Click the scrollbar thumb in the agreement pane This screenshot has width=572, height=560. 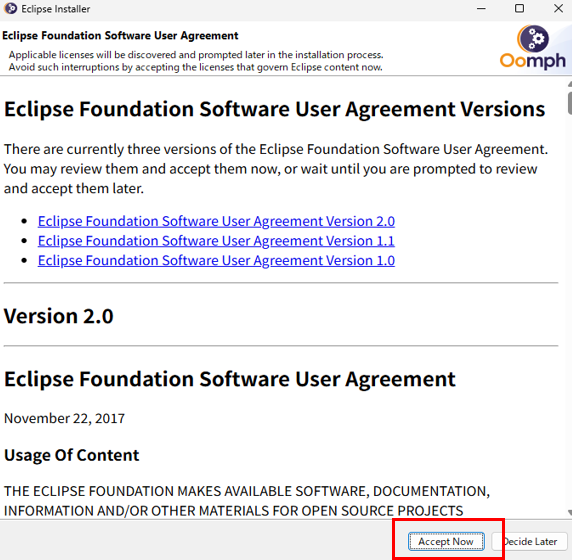click(x=569, y=103)
